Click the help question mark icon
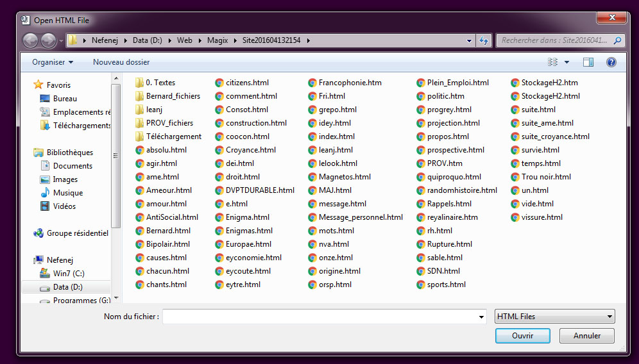This screenshot has height=364, width=639. (x=611, y=62)
